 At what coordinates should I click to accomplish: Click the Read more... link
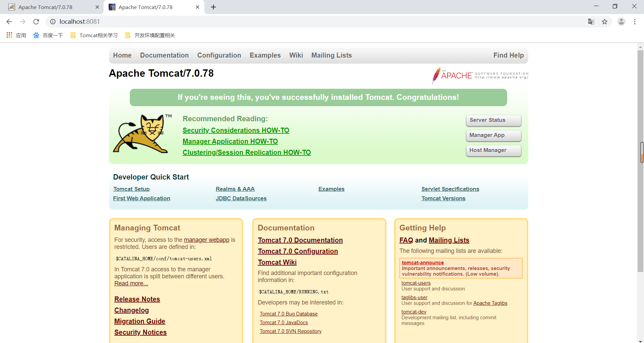point(131,283)
